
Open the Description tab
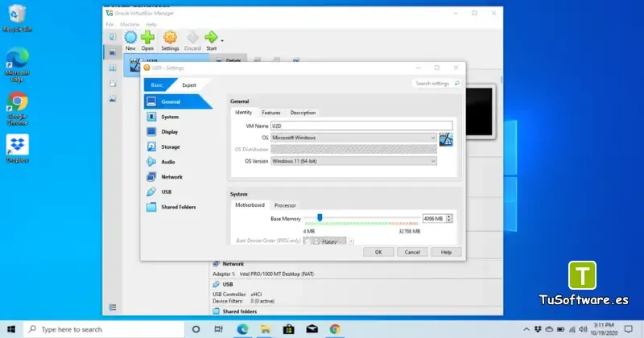(x=303, y=113)
